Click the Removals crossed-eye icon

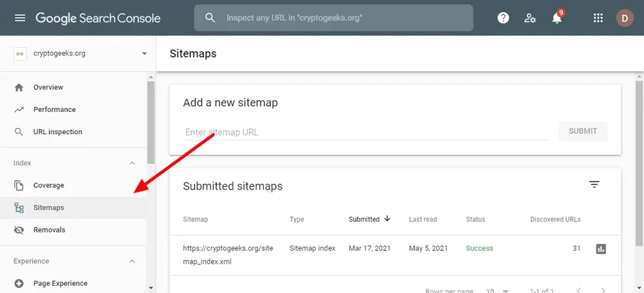(x=19, y=230)
